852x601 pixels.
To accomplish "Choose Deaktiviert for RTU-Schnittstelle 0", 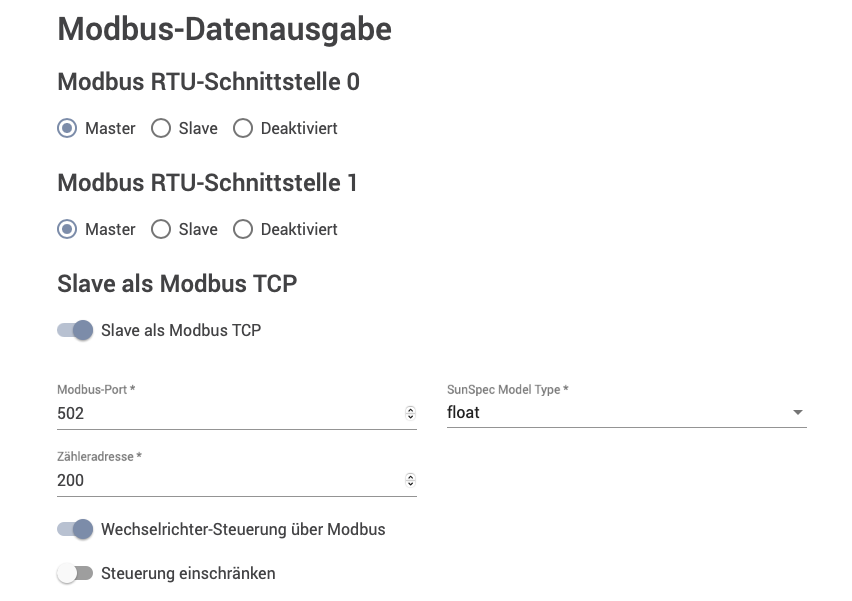I will 243,128.
